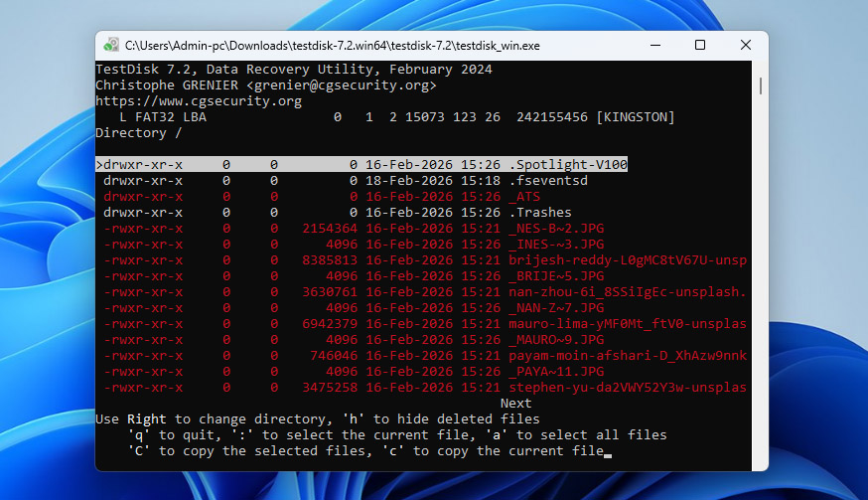Select the deleted _ATS directory row
Image resolution: width=868 pixels, height=500 pixels.
322,197
